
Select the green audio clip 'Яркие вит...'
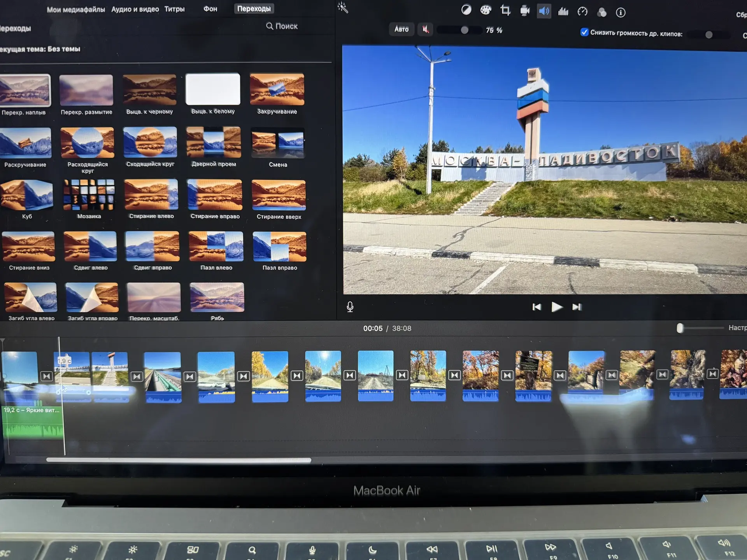[x=33, y=422]
